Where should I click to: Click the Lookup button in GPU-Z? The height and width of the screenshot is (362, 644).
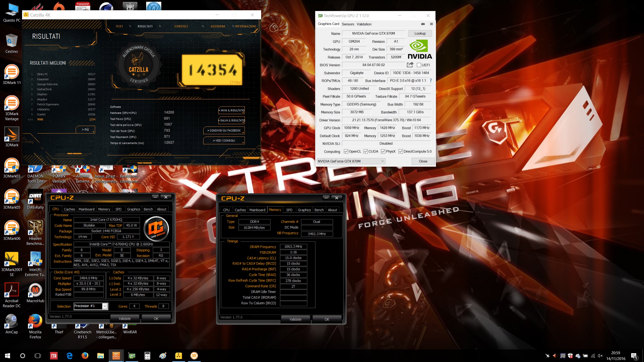[420, 33]
